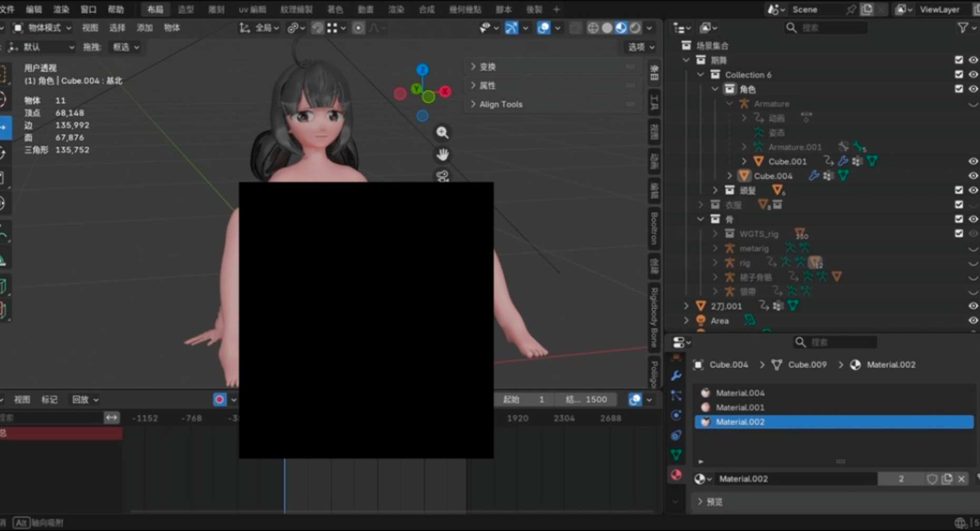Click the fake user shield icon for Material.002
980x531 pixels.
point(932,479)
